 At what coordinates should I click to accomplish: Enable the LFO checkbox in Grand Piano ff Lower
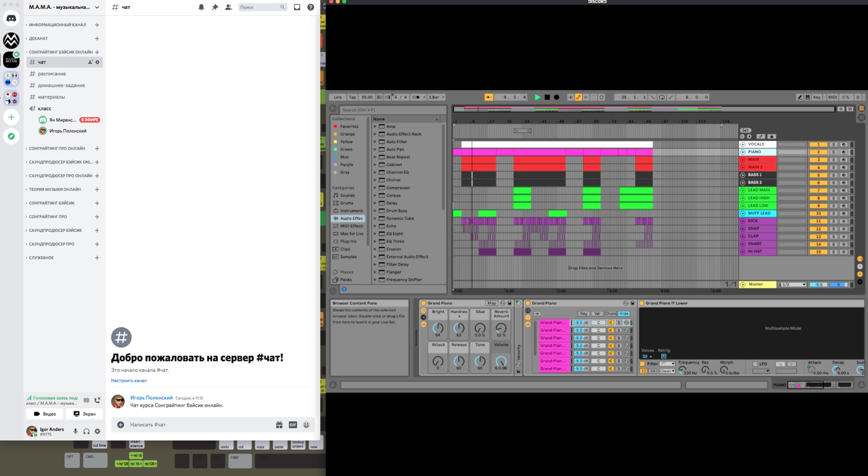point(755,364)
